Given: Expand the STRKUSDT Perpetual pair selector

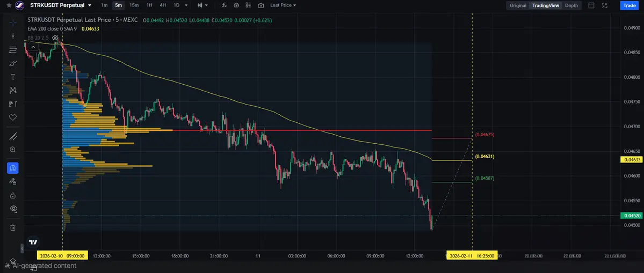Looking at the screenshot, I should (61, 5).
